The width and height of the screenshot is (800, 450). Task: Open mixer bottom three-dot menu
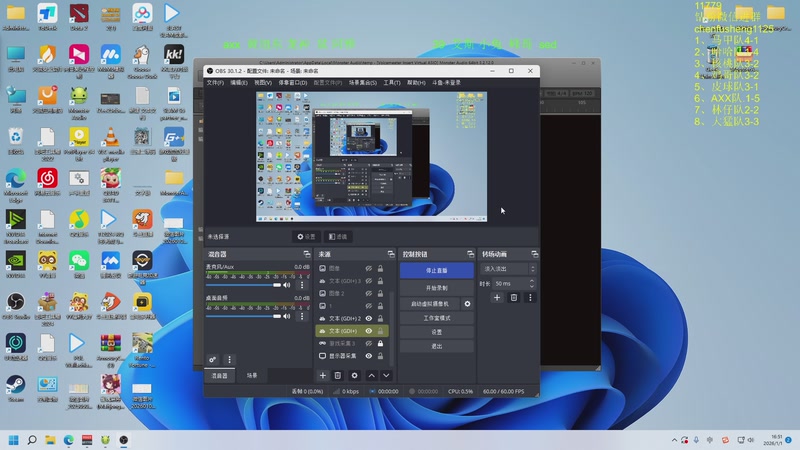(229, 360)
